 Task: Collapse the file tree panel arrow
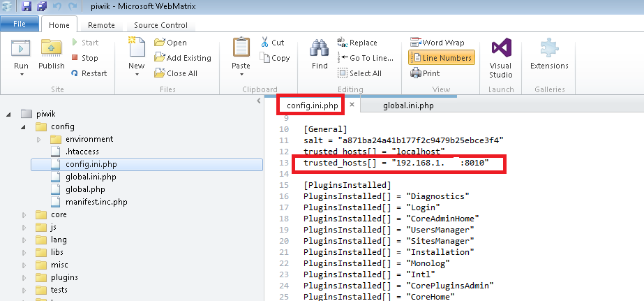(x=258, y=101)
